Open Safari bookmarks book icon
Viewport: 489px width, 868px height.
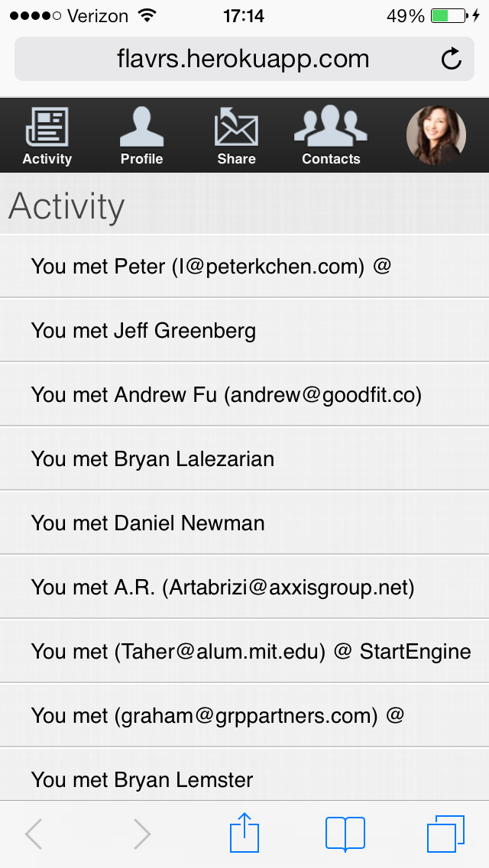[345, 833]
